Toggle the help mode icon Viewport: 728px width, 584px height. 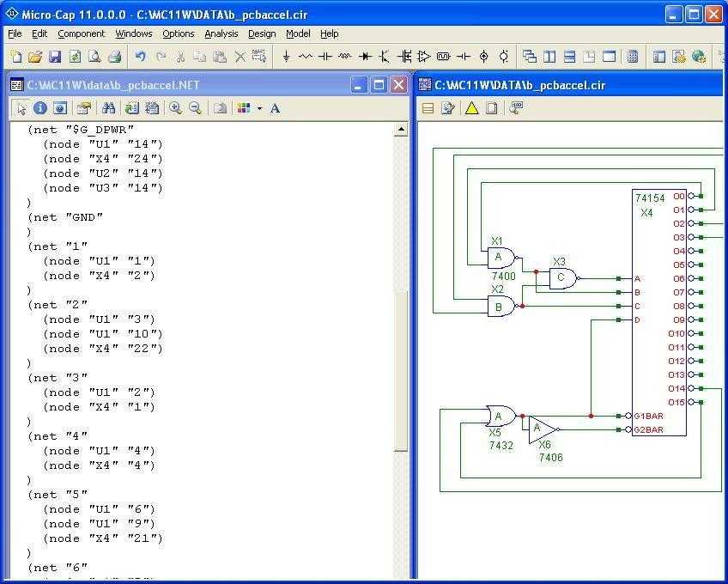coord(61,108)
